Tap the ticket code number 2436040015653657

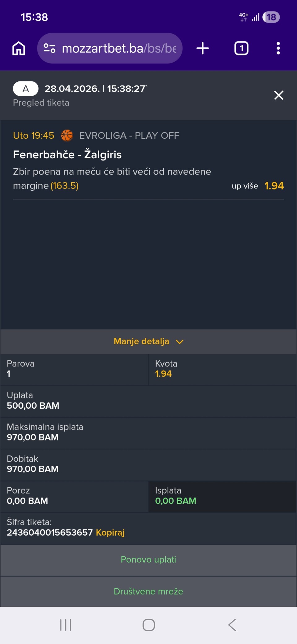coord(49,533)
